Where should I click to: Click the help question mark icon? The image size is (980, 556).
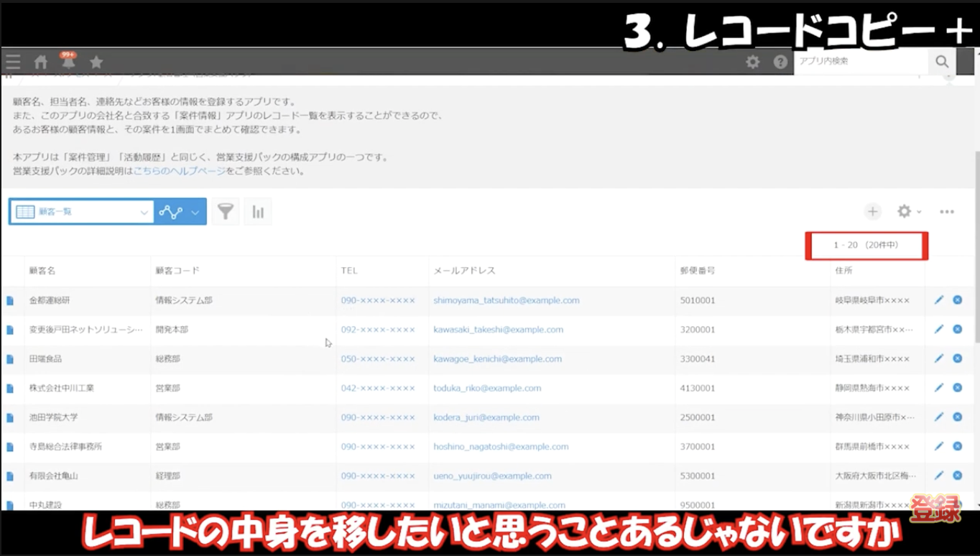pos(780,62)
